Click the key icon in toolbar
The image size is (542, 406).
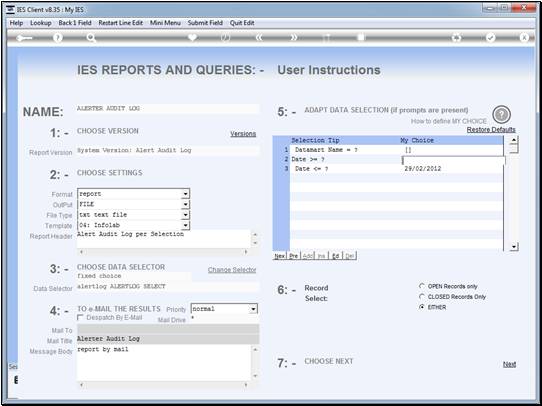pos(24,38)
